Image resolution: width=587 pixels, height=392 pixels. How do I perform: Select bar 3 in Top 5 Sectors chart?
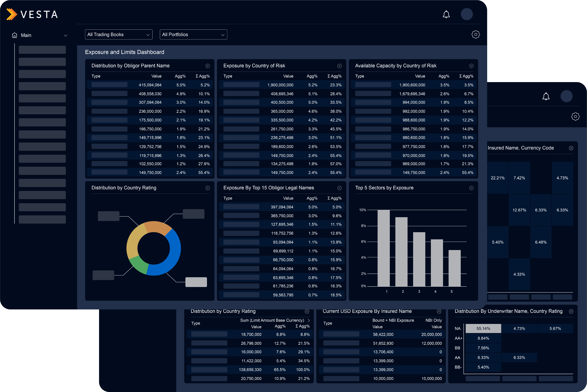click(x=419, y=259)
